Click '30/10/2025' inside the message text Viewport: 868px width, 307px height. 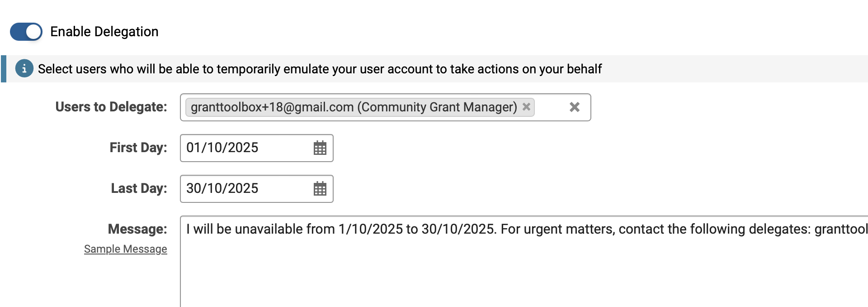point(458,229)
